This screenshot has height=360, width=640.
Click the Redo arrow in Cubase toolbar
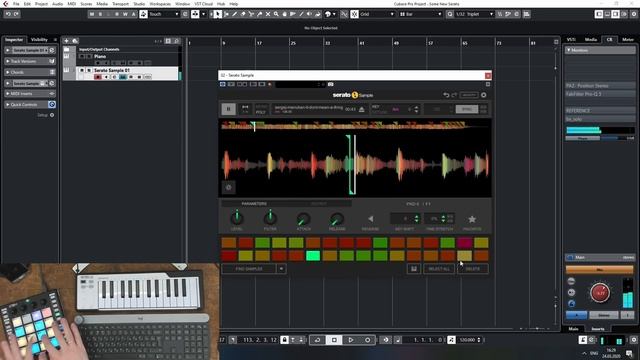(16, 14)
